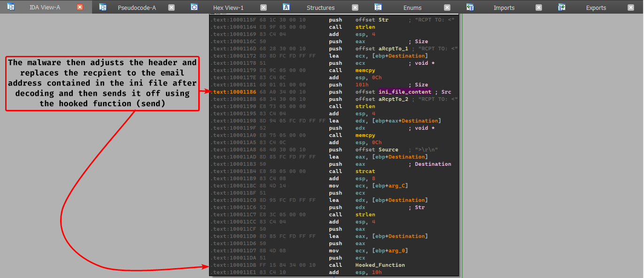644x278 pixels.
Task: Click the Imports tab icon
Action: coord(470,7)
